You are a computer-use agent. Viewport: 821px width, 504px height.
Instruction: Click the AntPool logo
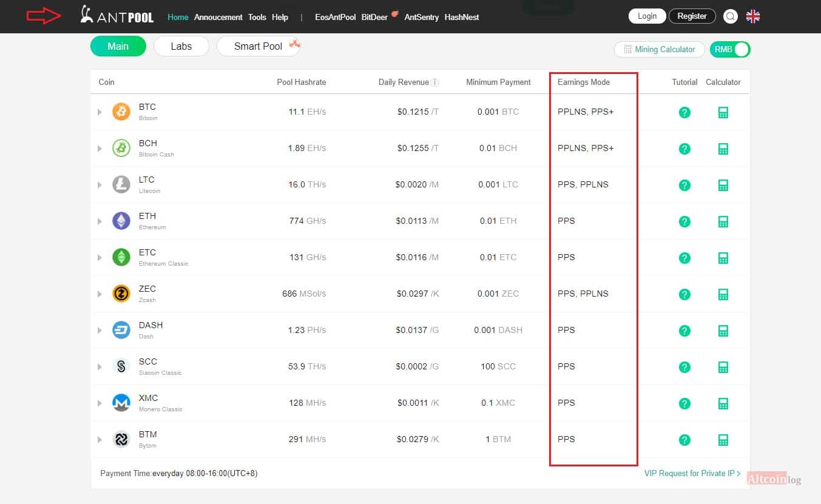(x=117, y=15)
